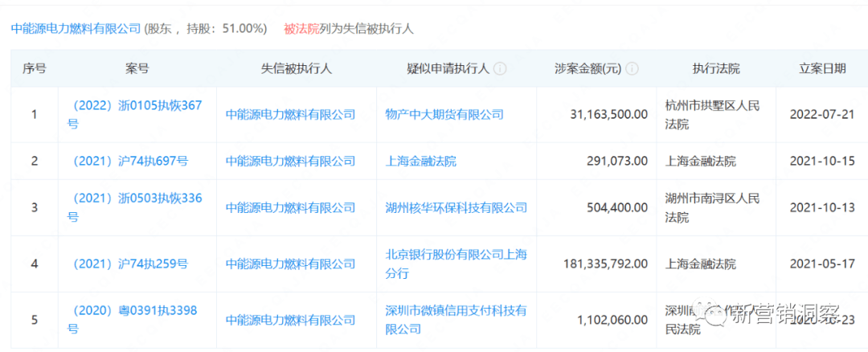The height and width of the screenshot is (352, 868).
Task: Click the red 被法院 text
Action: [301, 28]
